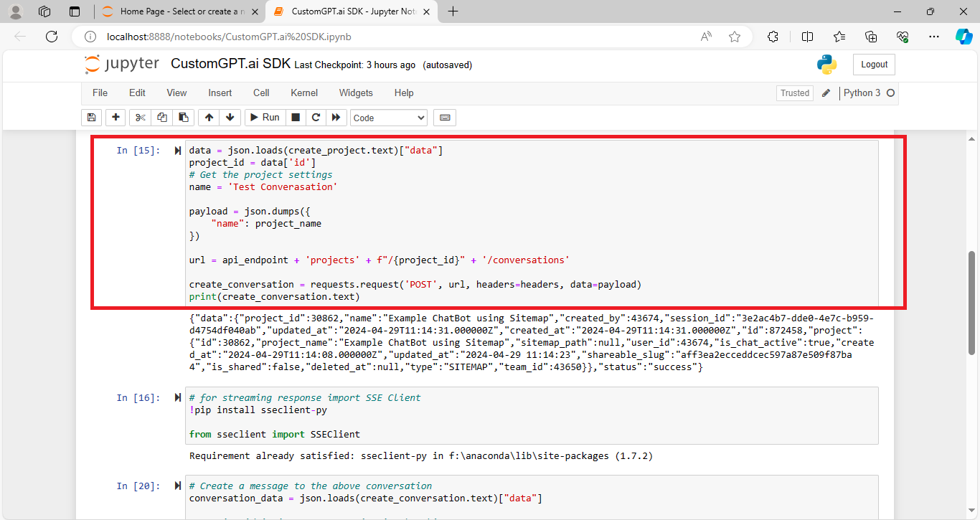Click the notebook title CustomGPT.ai SDK

pos(230,64)
